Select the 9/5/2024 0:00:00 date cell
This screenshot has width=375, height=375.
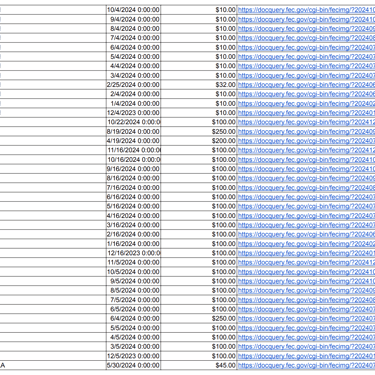(133, 281)
